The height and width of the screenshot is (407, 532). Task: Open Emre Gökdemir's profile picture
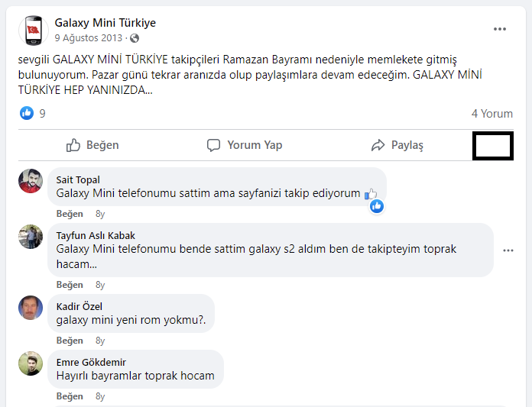pyautogui.click(x=31, y=363)
